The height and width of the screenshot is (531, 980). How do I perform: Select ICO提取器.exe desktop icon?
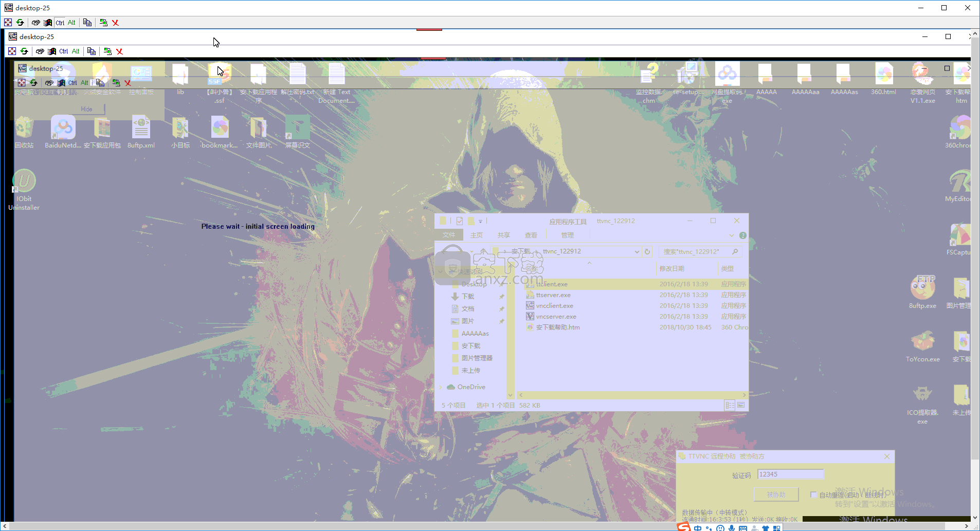922,405
